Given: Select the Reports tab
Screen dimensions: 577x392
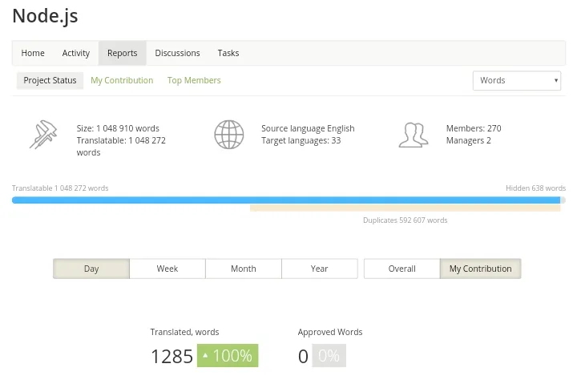Looking at the screenshot, I should pyautogui.click(x=122, y=53).
